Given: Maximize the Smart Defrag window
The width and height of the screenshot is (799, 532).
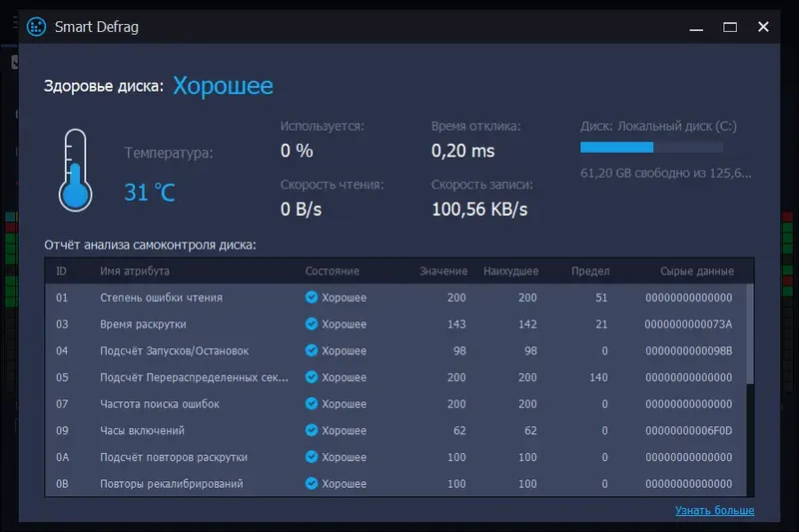Looking at the screenshot, I should click(730, 27).
